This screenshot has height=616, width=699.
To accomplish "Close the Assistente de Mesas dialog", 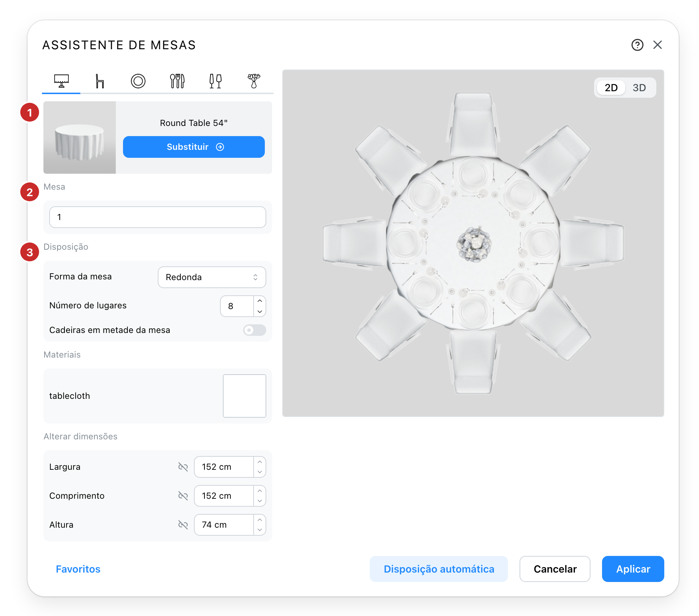I will point(657,45).
